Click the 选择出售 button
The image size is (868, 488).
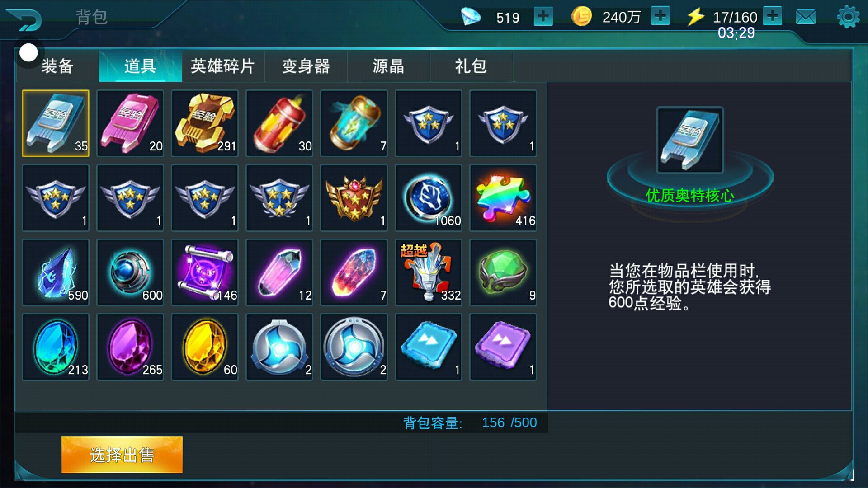[122, 455]
